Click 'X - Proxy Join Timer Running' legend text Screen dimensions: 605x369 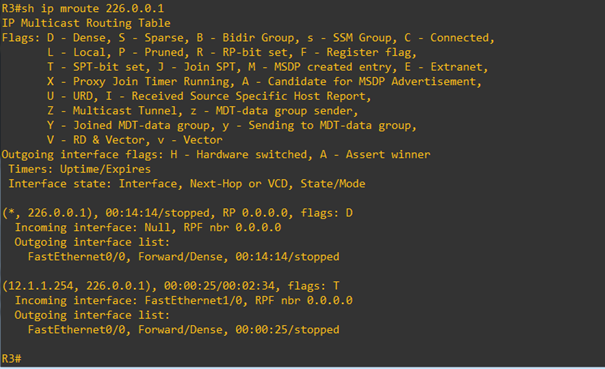tap(138, 82)
